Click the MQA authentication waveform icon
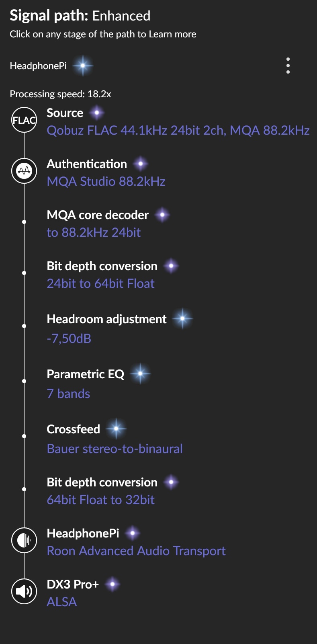 click(x=24, y=171)
